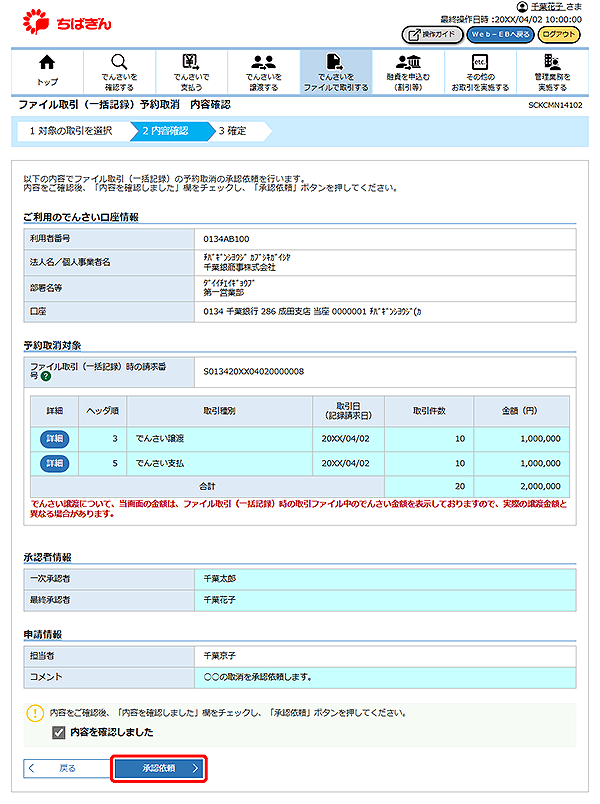Viewport: 600px width, 804px height.
Task: Click the user profile icon
Action: 522,7
